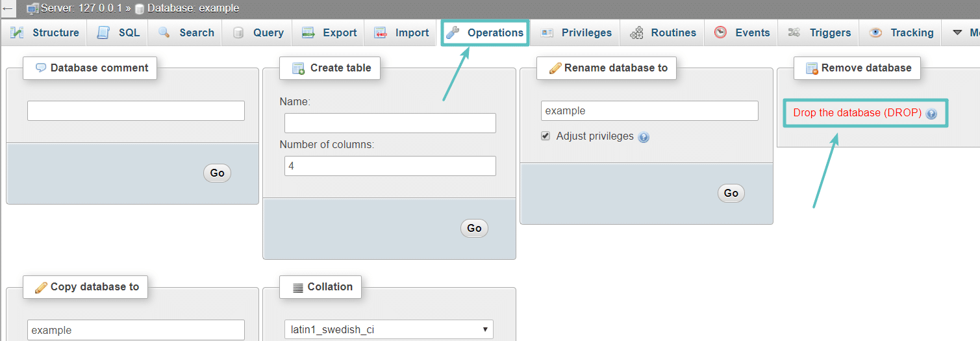Image resolution: width=980 pixels, height=341 pixels.
Task: Uncheck the Adjust privileges checkbox
Action: pyautogui.click(x=546, y=136)
